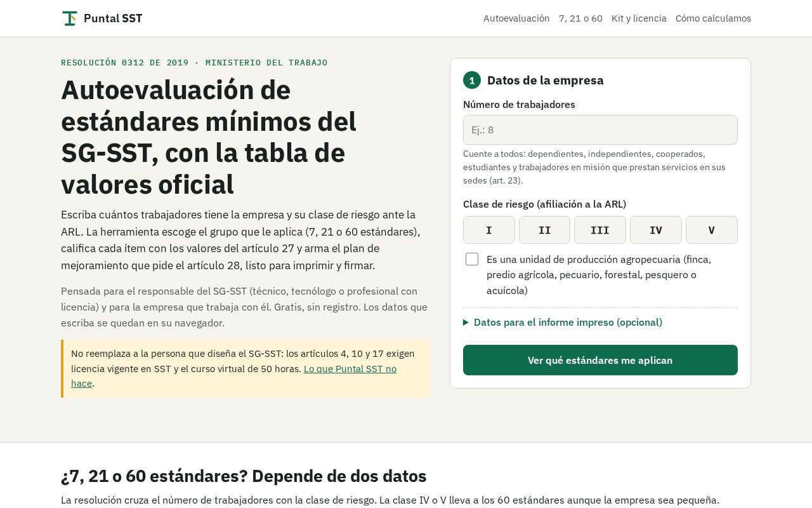Click the step 1 number badge
Screen dimensions: 812x508
click(x=472, y=80)
